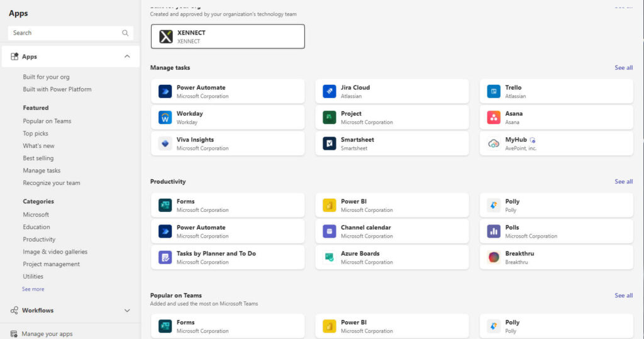Click into the Search apps field

click(70, 33)
